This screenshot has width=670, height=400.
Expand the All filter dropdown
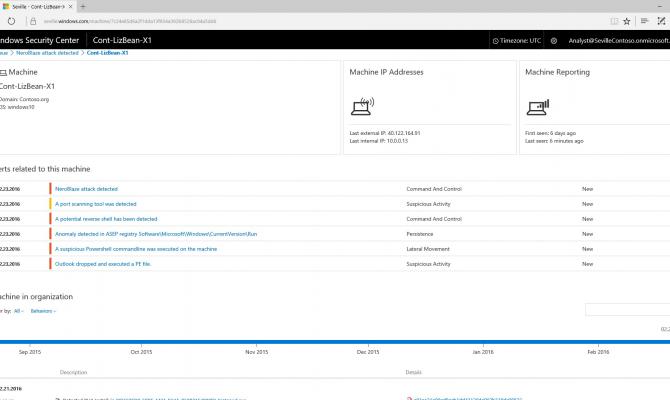coord(18,311)
